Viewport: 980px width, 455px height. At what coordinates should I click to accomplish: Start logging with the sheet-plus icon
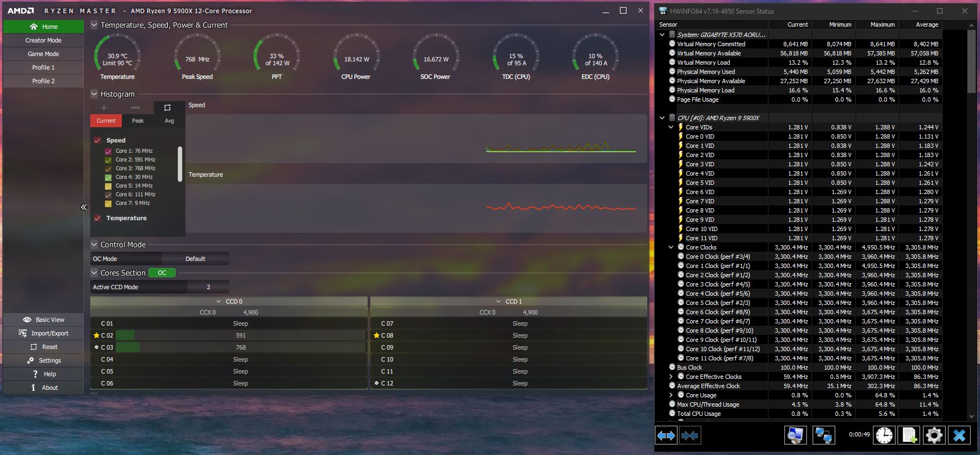pyautogui.click(x=909, y=435)
